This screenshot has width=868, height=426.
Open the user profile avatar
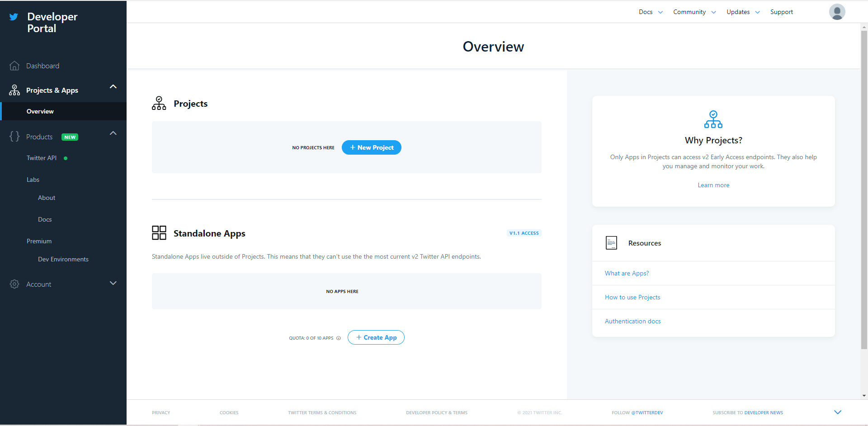837,12
